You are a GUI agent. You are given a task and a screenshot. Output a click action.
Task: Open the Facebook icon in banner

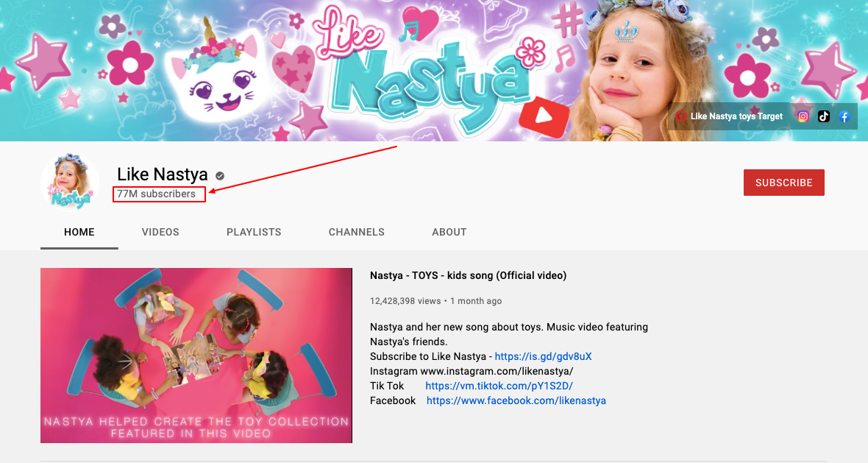click(x=844, y=116)
